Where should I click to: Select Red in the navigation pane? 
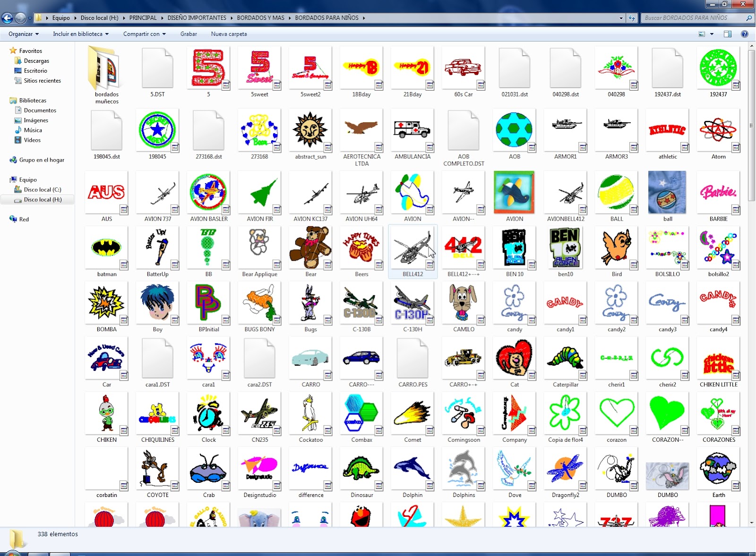[24, 220]
